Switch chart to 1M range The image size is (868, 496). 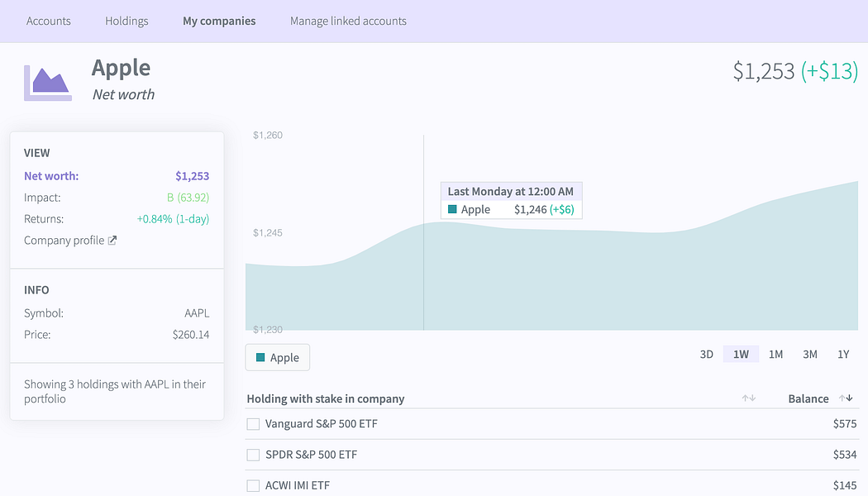[775, 355]
